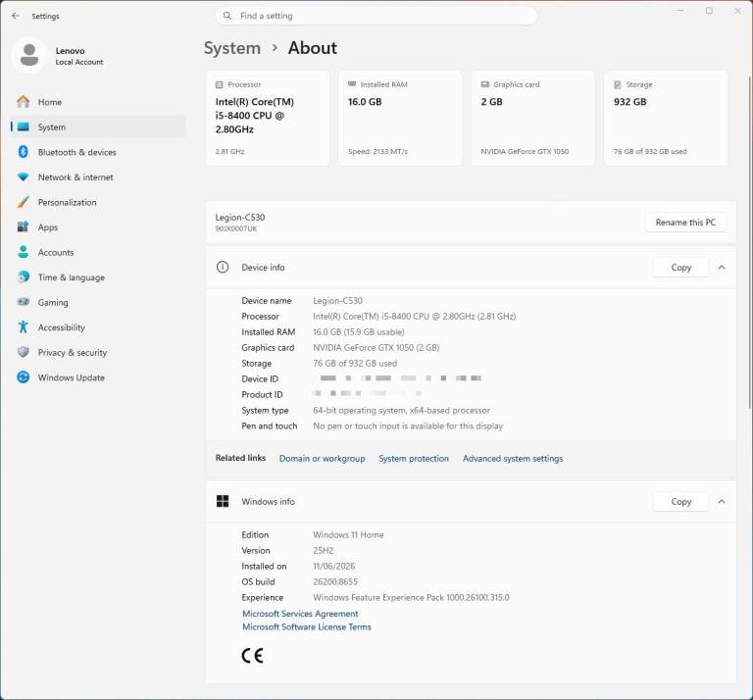Click System in the breadcrumb
The height and width of the screenshot is (700, 753).
[232, 48]
